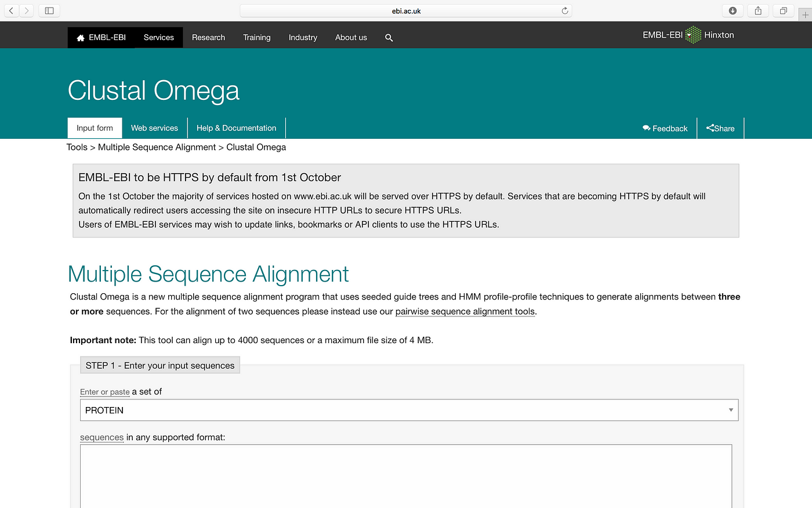Open the Feedback link
Viewport: 812px width, 508px height.
tap(665, 128)
